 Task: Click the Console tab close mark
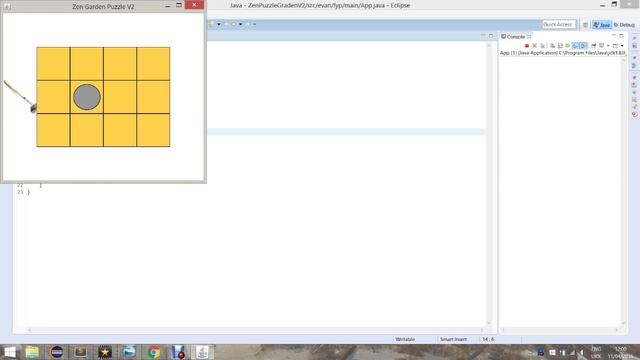click(529, 36)
